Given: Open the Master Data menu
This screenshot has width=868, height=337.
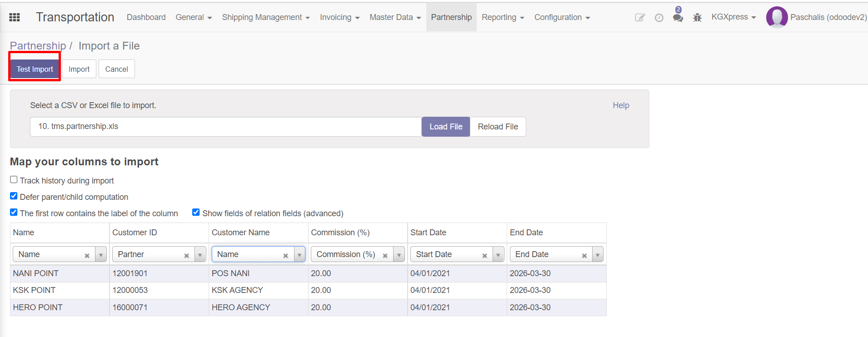Looking at the screenshot, I should (395, 17).
